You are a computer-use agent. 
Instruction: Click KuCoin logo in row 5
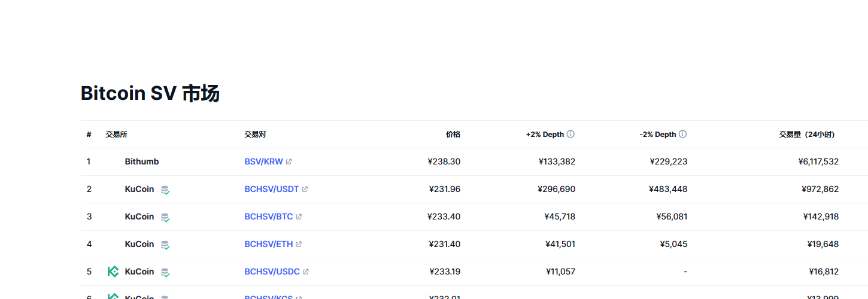[x=113, y=271]
